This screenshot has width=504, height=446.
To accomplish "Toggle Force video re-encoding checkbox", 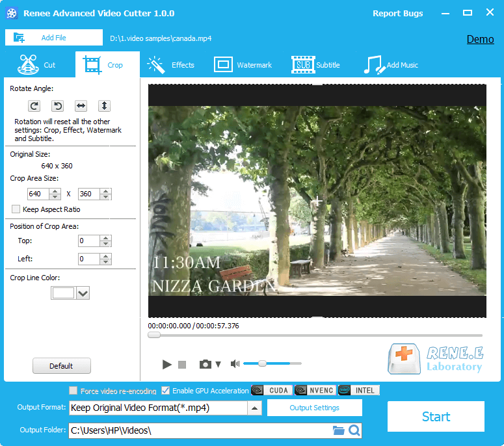I will 73,391.
